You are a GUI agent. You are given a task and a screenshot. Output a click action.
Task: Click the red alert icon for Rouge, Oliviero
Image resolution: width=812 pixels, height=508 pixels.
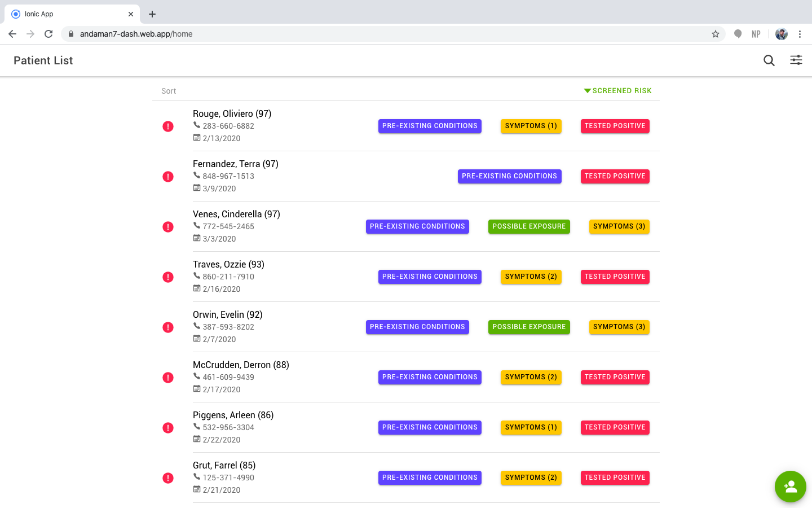point(168,126)
